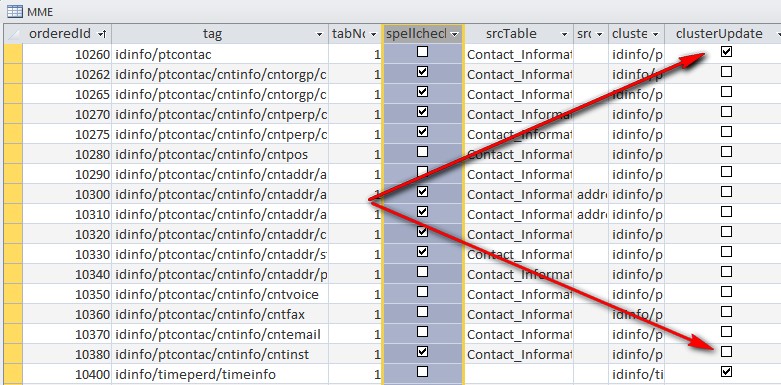The width and height of the screenshot is (781, 385).
Task: Select the clusterUpdate column header
Action: point(719,34)
